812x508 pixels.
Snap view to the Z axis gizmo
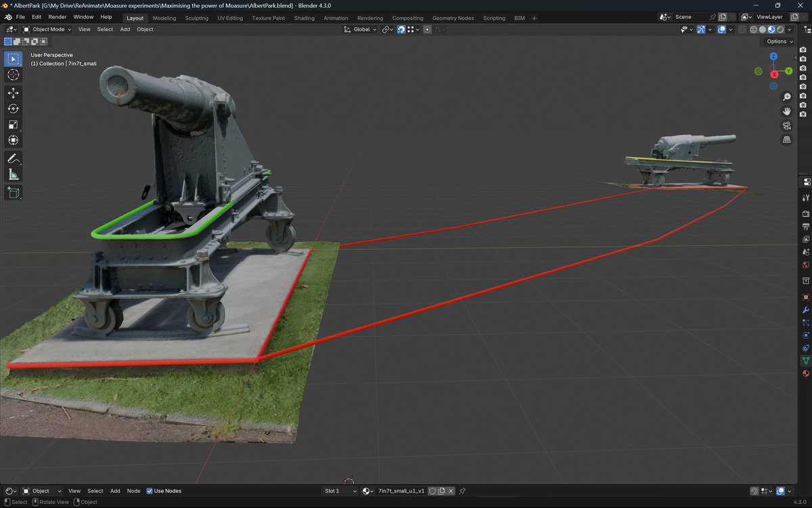(773, 56)
